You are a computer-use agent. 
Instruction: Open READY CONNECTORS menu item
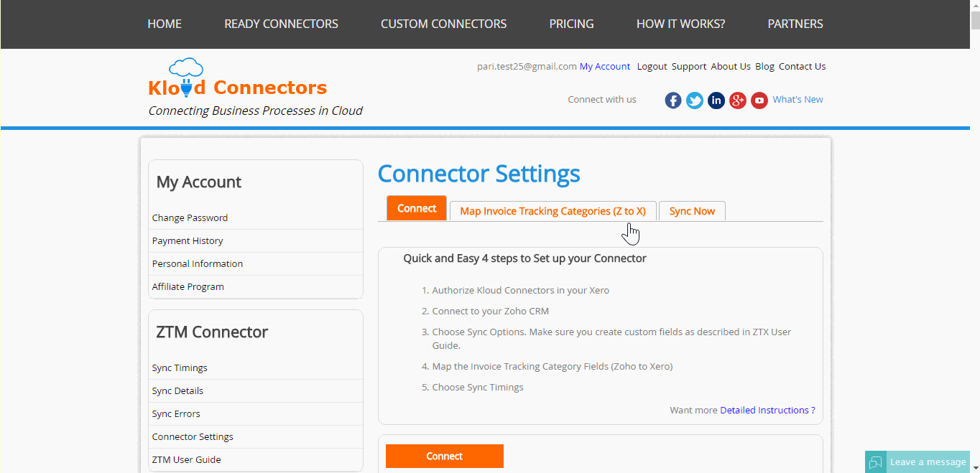(x=281, y=24)
